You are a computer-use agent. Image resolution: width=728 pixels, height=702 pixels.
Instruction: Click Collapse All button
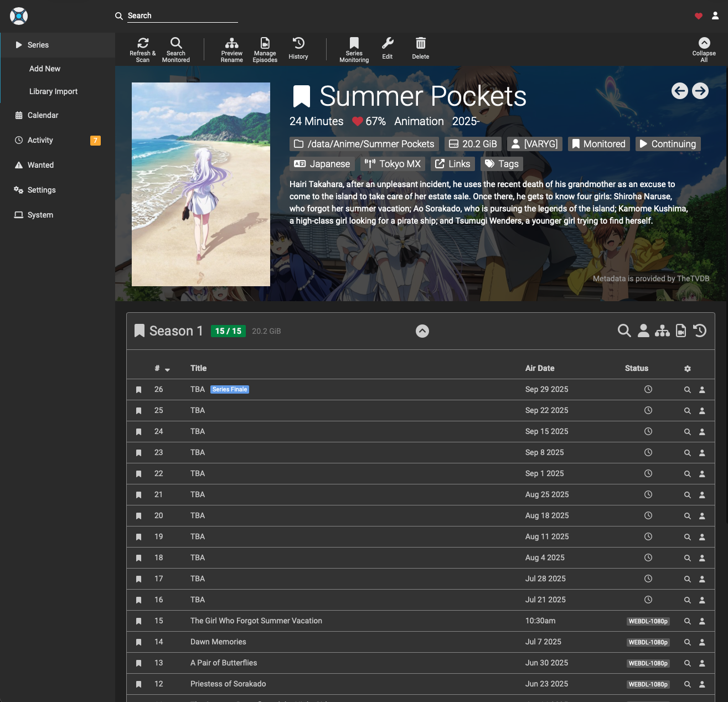pyautogui.click(x=704, y=49)
